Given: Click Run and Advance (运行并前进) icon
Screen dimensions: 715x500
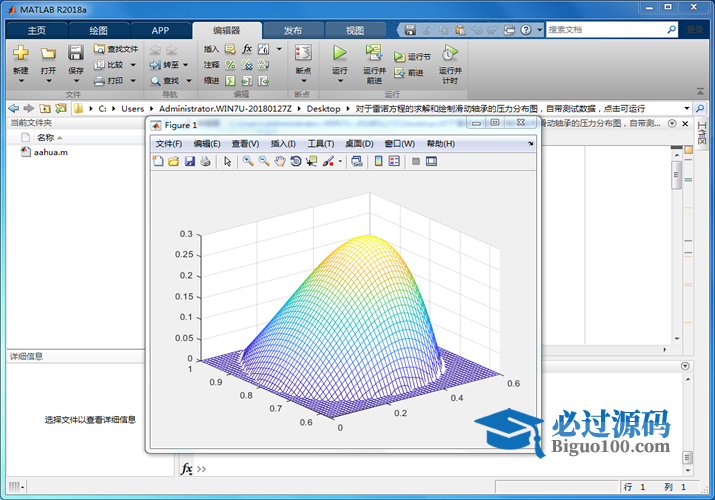Looking at the screenshot, I should point(374,53).
